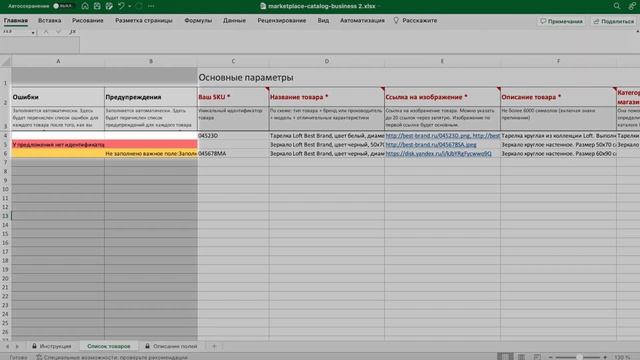Screen dimensions: 640x360
Task: Click the Примечания button
Action: pyautogui.click(x=561, y=21)
